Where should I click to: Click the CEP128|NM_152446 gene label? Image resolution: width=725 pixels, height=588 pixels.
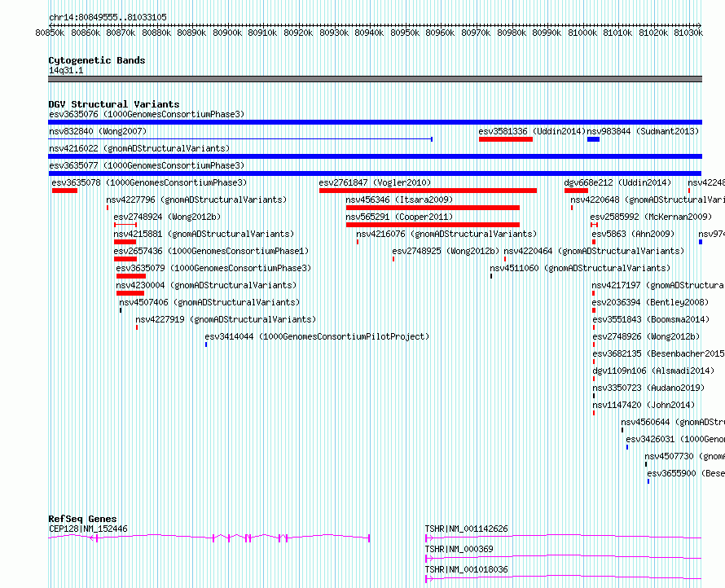click(x=88, y=529)
